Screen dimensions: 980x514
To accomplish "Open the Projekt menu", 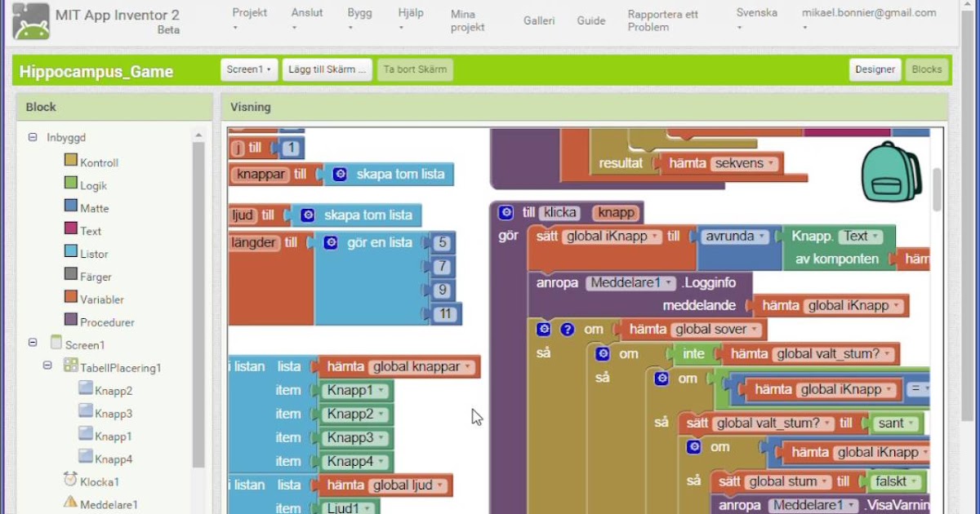I will tap(248, 13).
